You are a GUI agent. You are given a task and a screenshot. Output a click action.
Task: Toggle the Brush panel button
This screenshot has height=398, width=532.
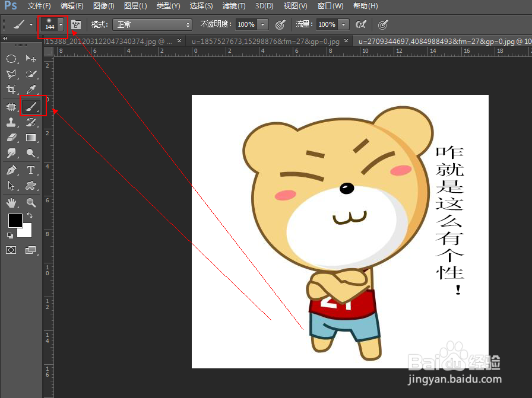click(x=76, y=24)
